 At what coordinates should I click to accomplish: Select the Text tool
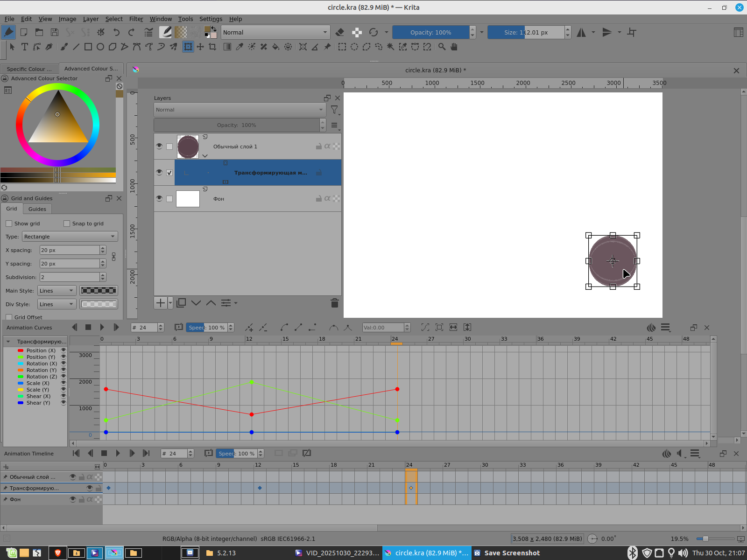(25, 47)
